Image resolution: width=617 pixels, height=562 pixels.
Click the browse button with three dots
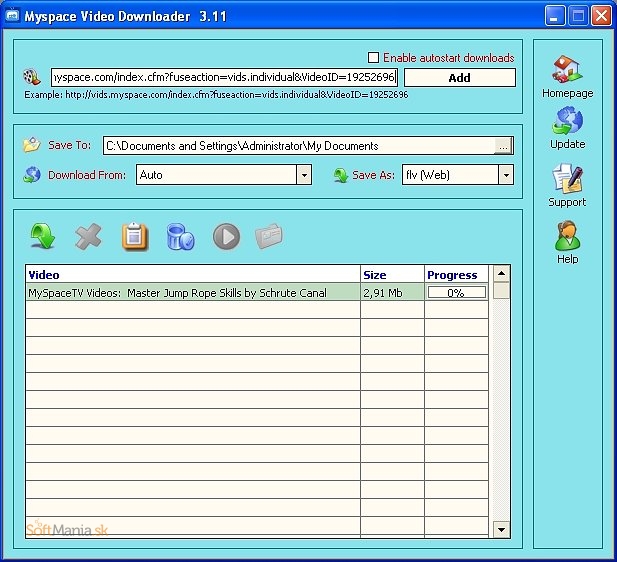503,146
